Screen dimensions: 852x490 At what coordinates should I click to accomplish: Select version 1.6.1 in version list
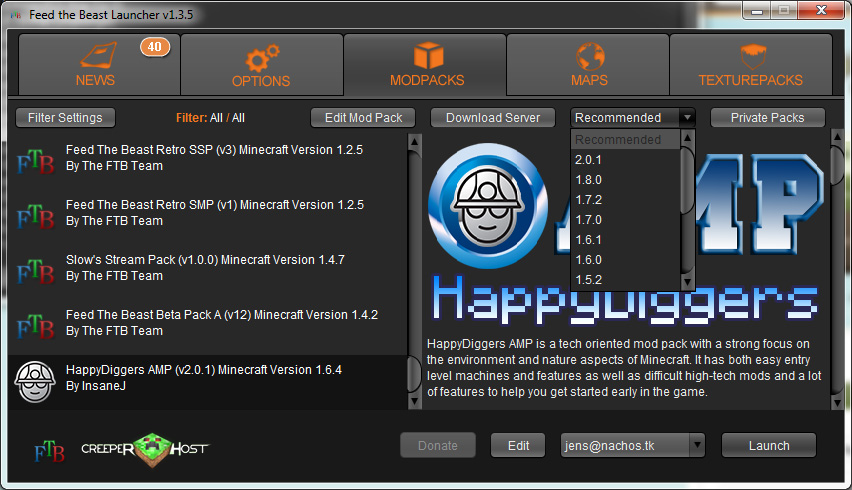point(588,240)
